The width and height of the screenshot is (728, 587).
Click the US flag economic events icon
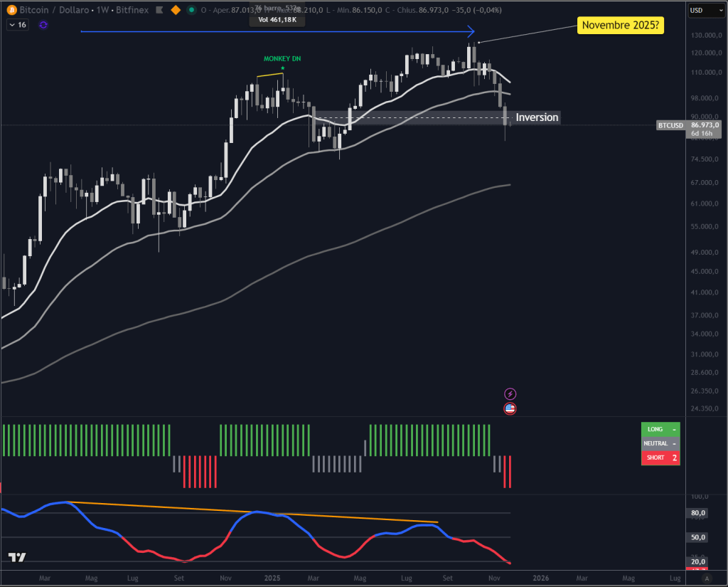click(x=510, y=408)
